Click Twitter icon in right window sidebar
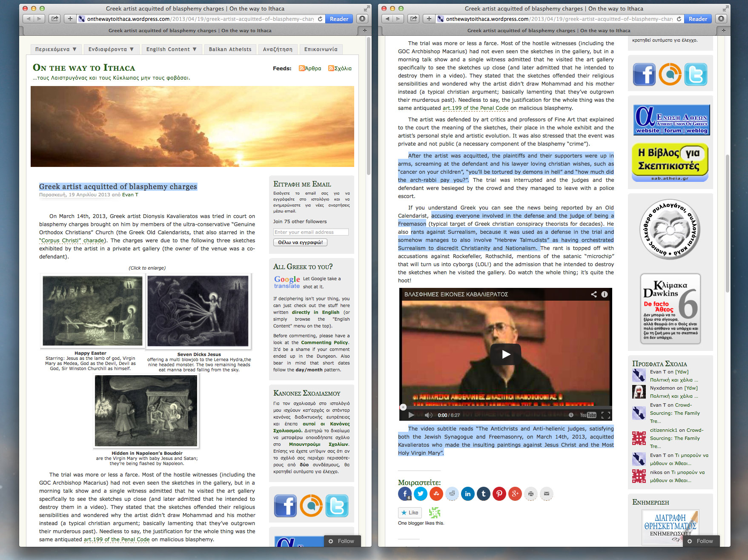The image size is (748, 560). coord(696,74)
